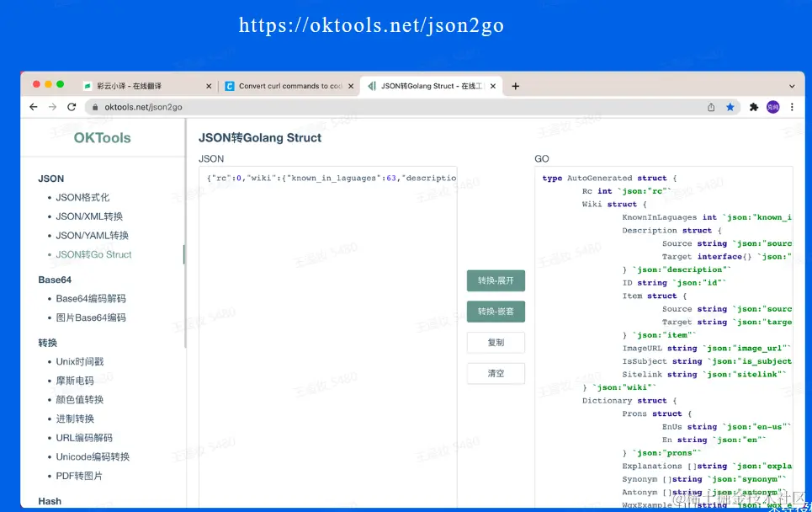Select the JSON转Golang Struct tab
Screen dimensions: 812x512
pos(432,86)
